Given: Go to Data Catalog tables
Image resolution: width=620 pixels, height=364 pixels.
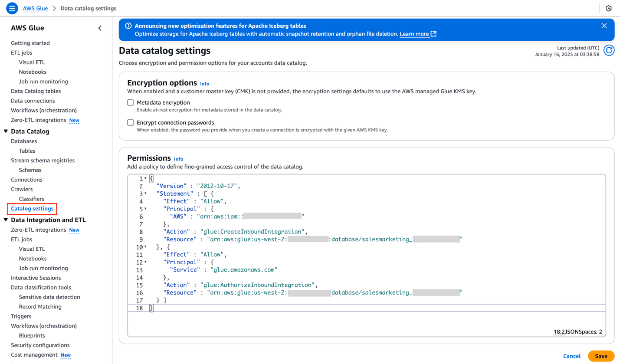Looking at the screenshot, I should pyautogui.click(x=36, y=91).
